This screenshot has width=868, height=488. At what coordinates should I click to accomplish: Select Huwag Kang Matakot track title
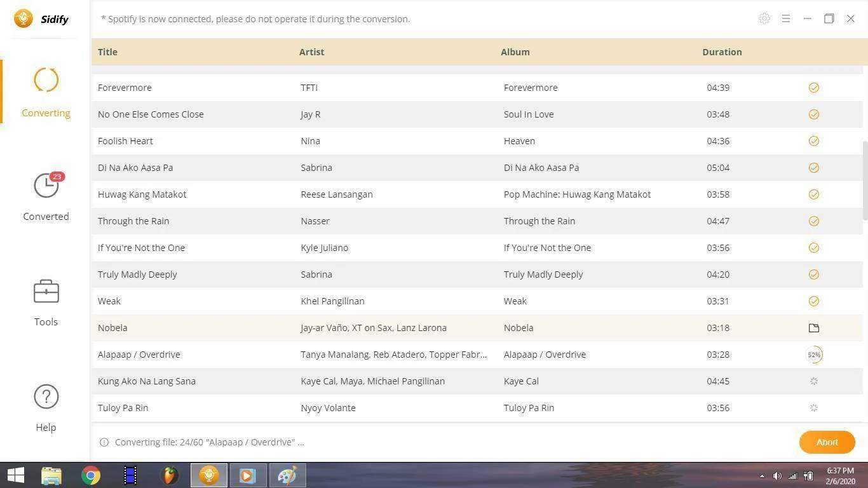pos(142,194)
